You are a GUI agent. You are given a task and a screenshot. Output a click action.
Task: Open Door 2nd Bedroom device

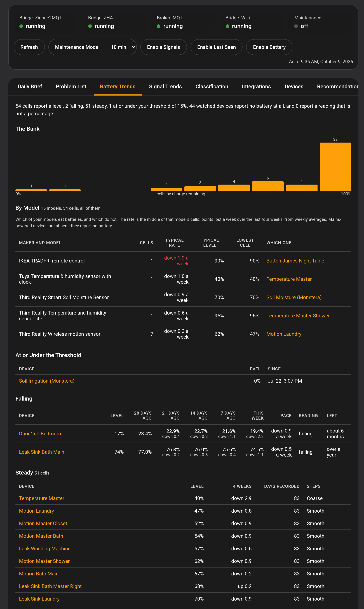click(40, 434)
